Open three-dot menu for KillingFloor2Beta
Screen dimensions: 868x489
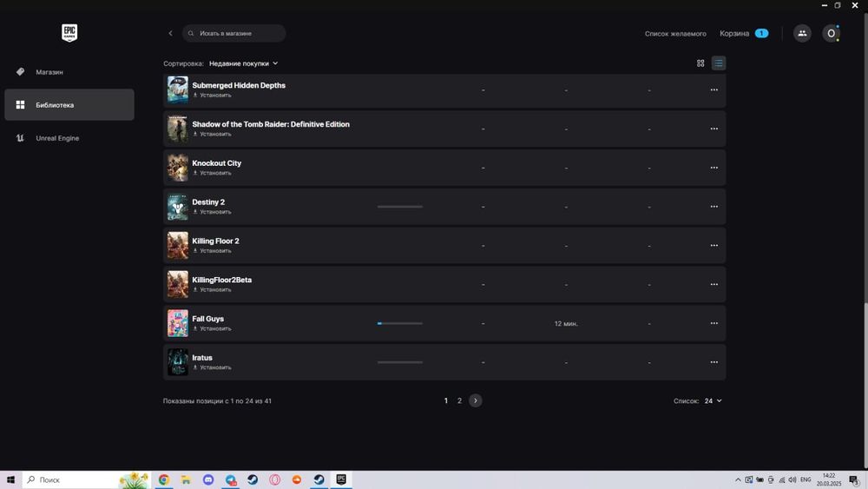714,284
